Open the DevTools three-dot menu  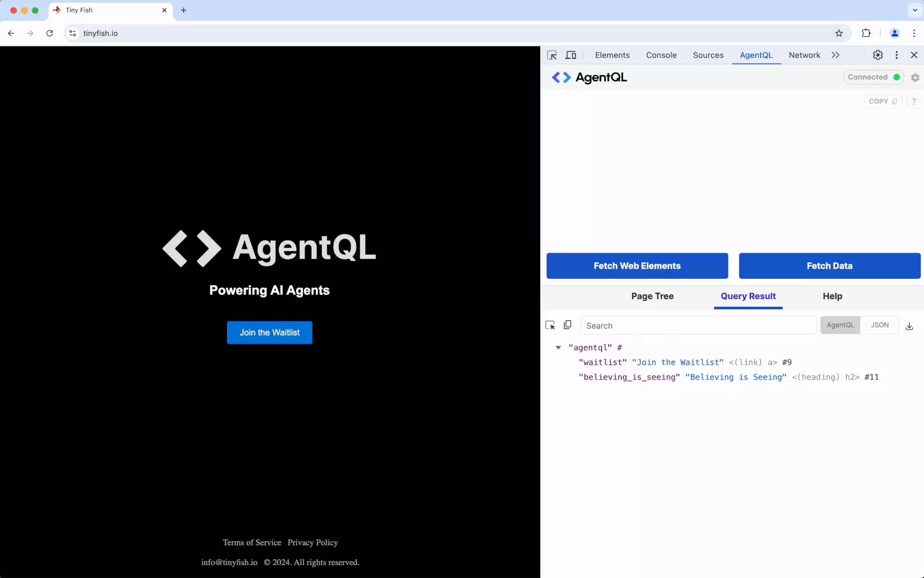(x=897, y=55)
